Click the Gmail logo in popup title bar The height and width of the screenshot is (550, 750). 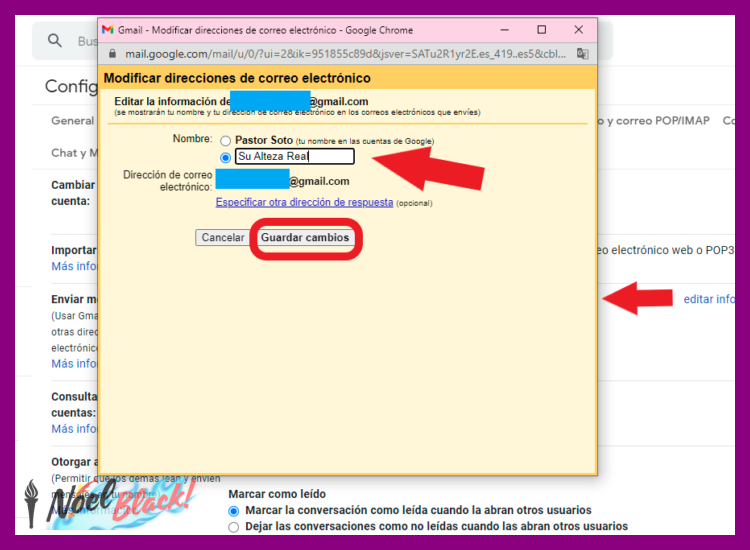108,30
